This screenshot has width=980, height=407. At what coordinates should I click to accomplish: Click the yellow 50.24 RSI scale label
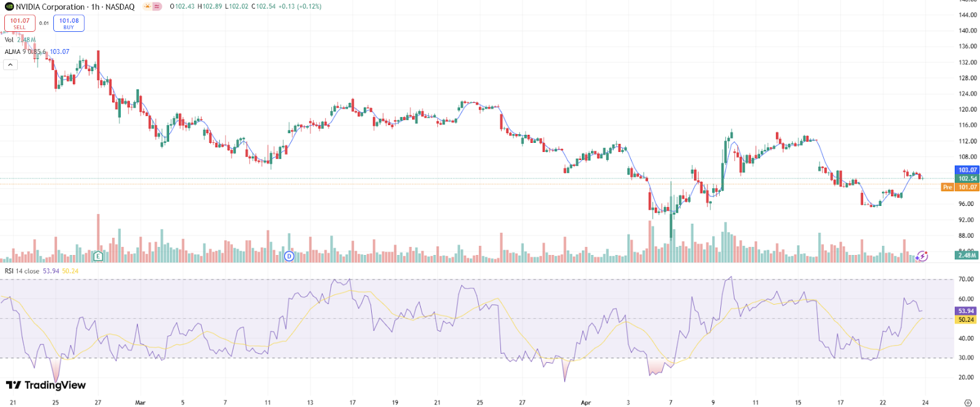(x=966, y=319)
